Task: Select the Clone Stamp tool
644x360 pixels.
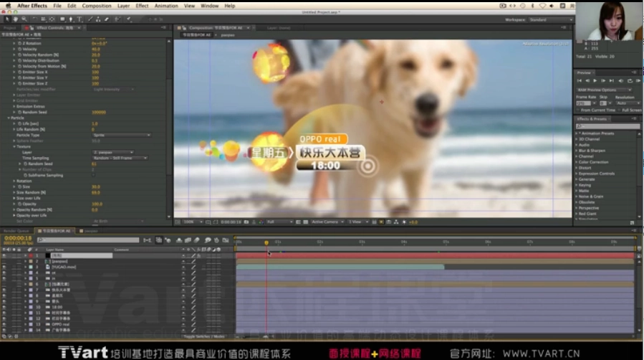Action: [x=99, y=19]
